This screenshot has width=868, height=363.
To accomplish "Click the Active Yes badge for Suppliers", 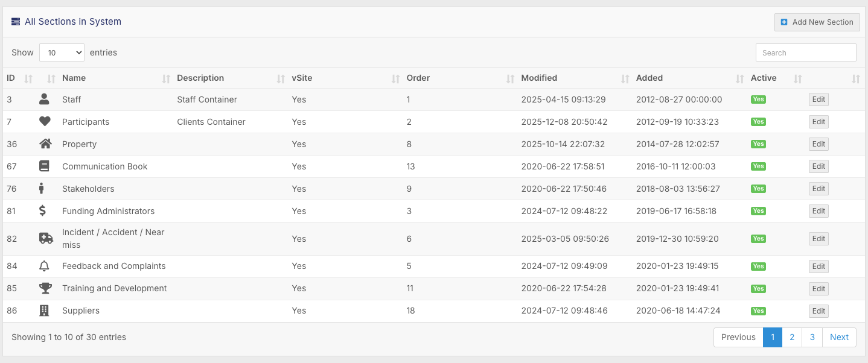I will point(758,311).
